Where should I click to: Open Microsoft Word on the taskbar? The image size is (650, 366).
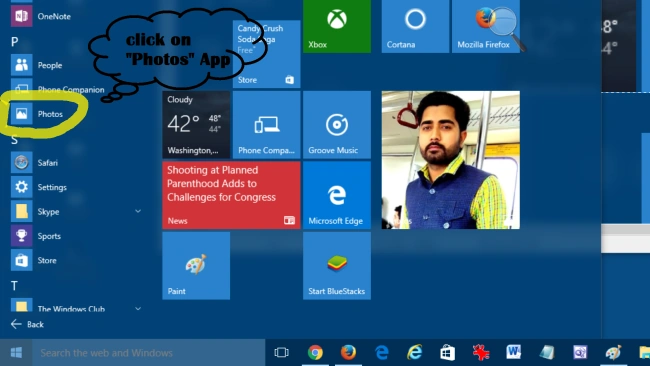514,353
